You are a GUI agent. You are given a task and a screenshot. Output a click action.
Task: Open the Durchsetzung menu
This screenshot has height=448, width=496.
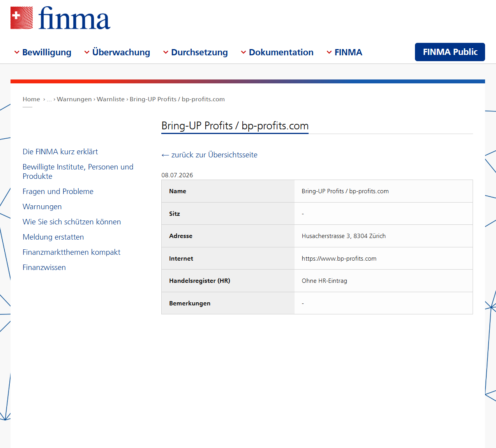199,52
